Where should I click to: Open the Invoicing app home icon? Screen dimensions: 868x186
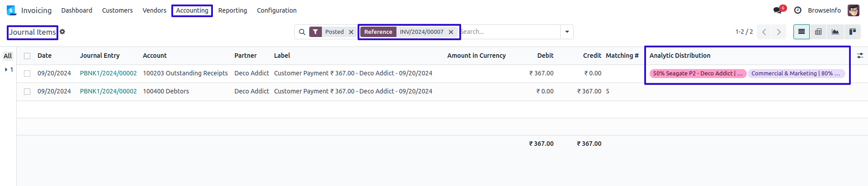click(11, 10)
